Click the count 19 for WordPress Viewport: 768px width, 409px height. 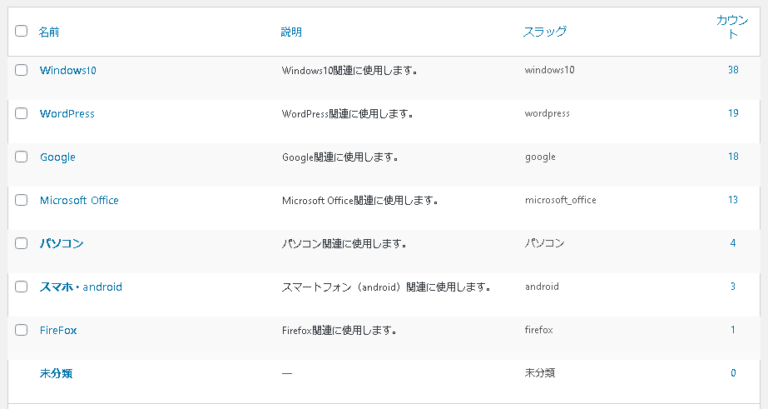(x=733, y=113)
